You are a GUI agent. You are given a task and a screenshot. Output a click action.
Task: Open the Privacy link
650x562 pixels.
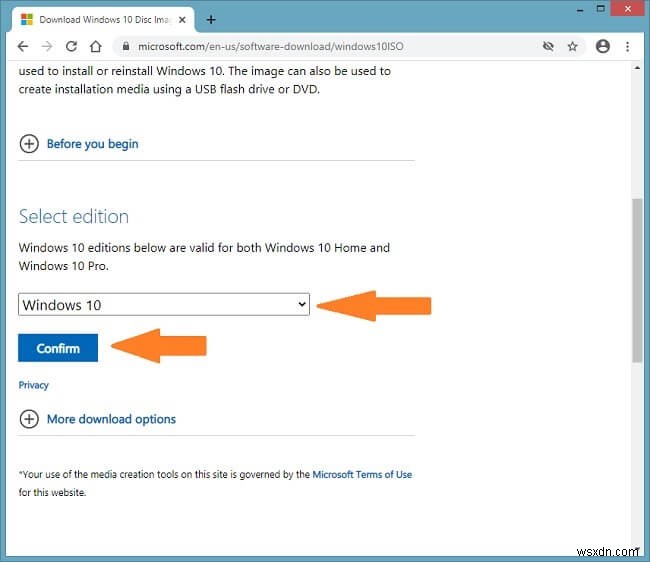tap(34, 385)
